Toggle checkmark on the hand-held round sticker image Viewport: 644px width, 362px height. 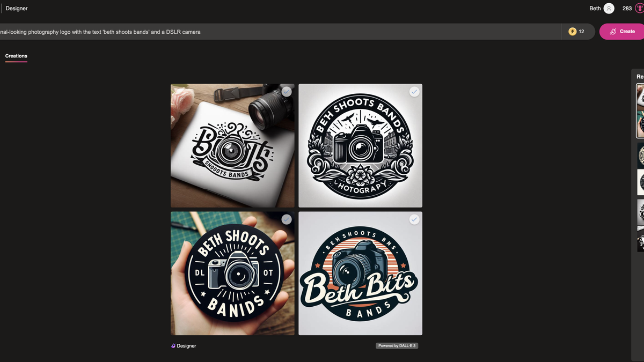tap(287, 219)
